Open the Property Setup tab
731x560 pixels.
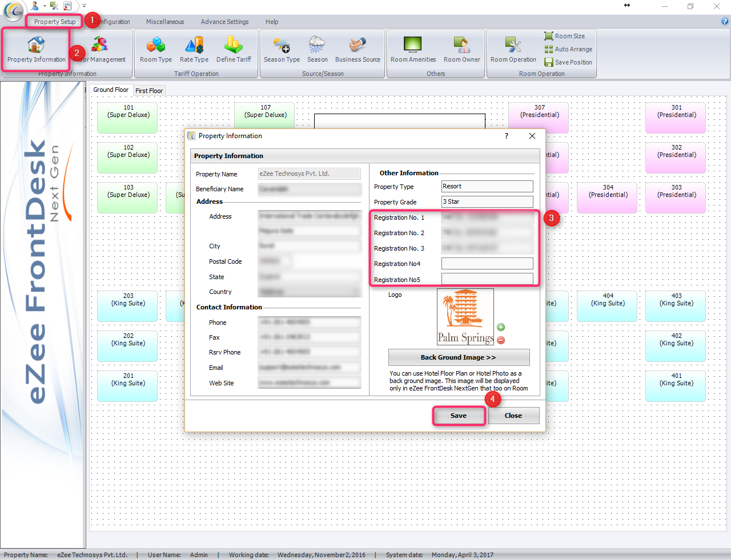(55, 22)
